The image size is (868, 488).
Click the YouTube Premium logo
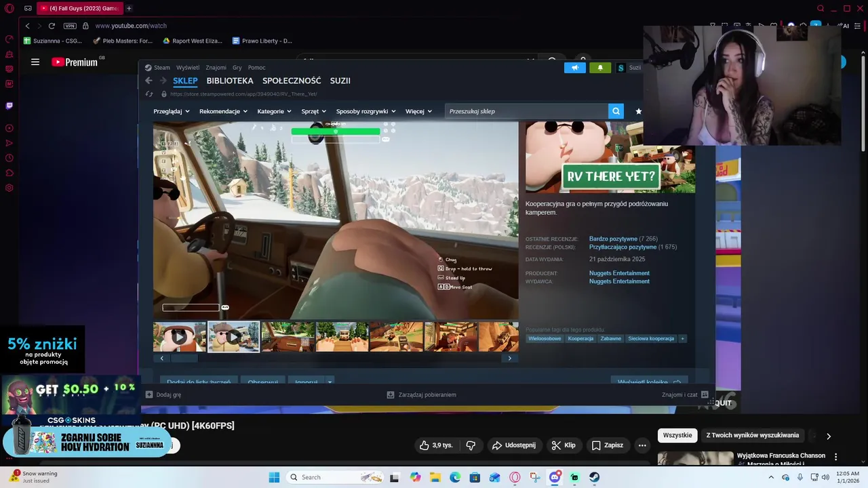click(75, 62)
